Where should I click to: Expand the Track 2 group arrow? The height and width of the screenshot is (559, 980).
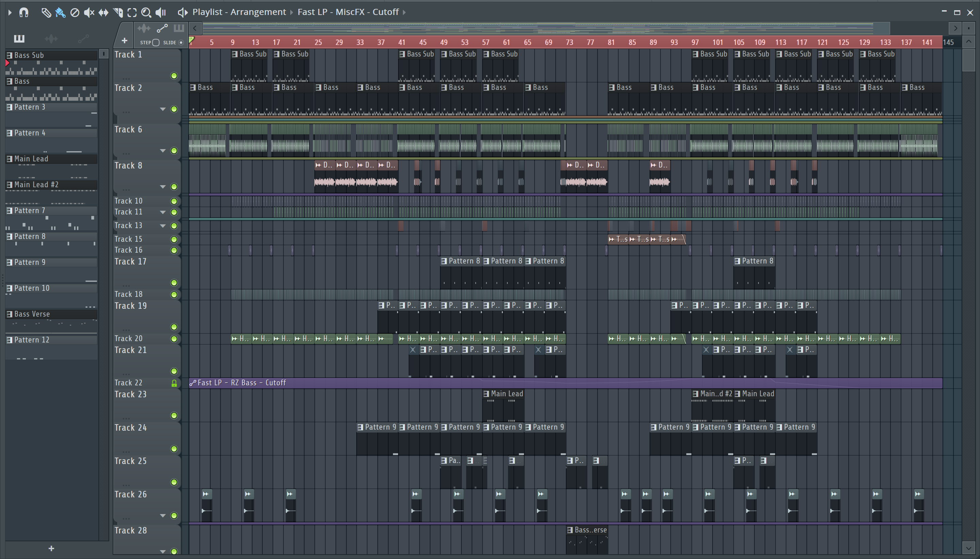pyautogui.click(x=163, y=109)
